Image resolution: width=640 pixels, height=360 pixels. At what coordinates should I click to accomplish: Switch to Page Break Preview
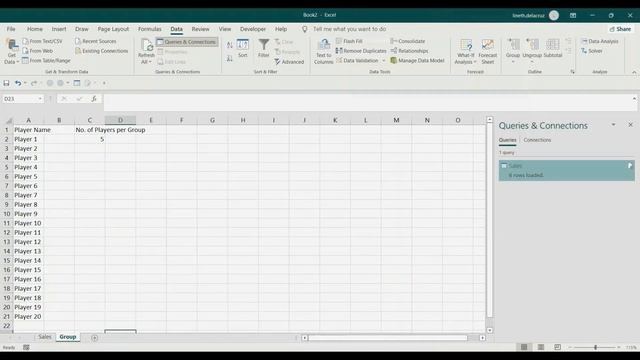[558, 347]
